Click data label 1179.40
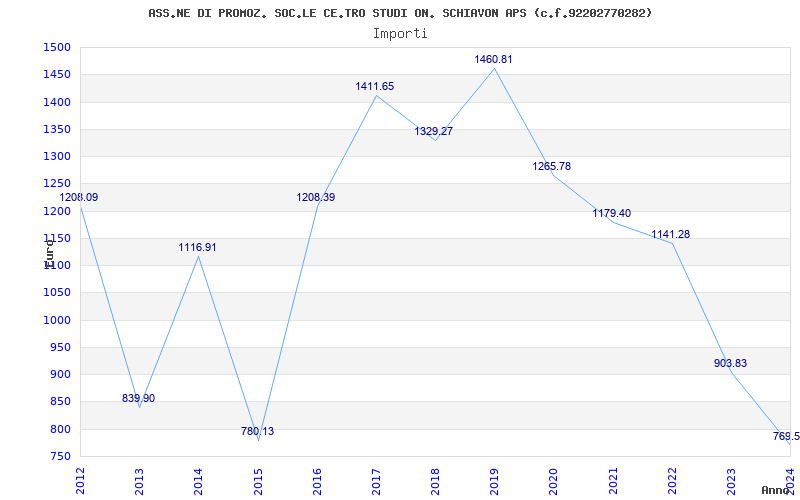Image resolution: width=800 pixels, height=500 pixels. (612, 213)
